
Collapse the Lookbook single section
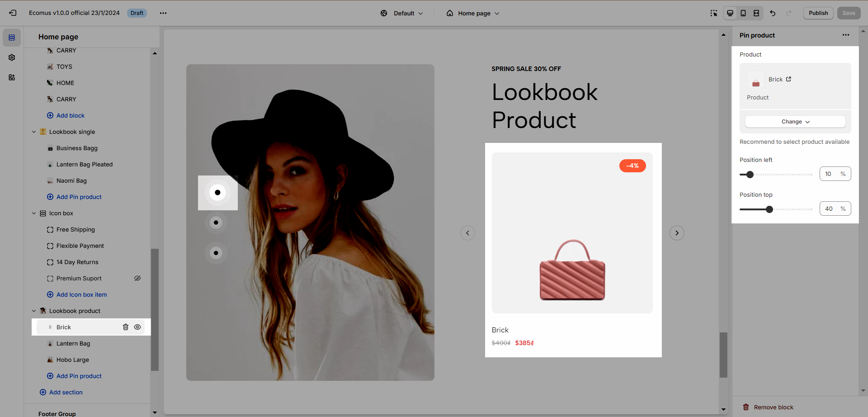pos(34,132)
